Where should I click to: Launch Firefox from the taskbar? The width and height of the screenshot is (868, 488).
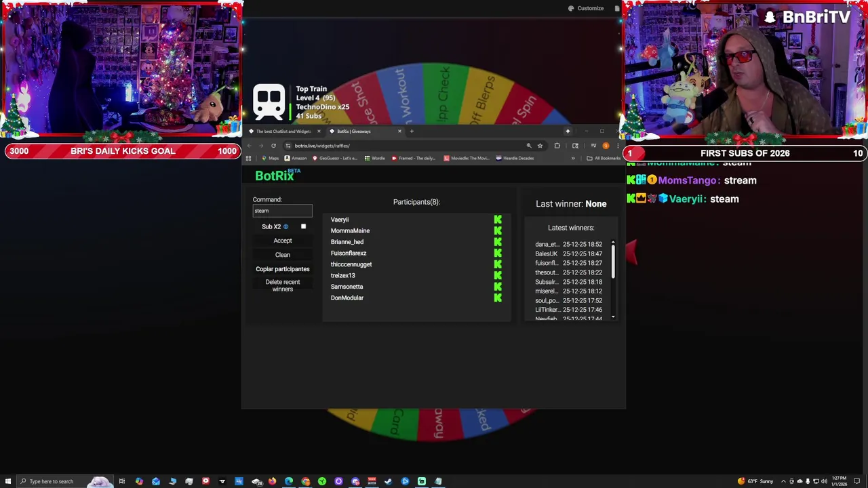272,481
